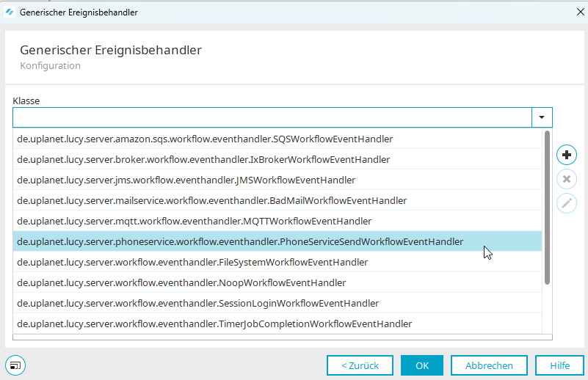Click the X delete entry icon
The image size is (588, 380).
[566, 179]
